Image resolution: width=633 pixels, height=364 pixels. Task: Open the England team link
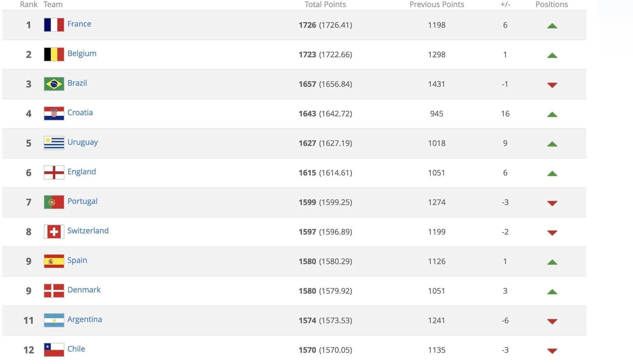[x=82, y=172]
